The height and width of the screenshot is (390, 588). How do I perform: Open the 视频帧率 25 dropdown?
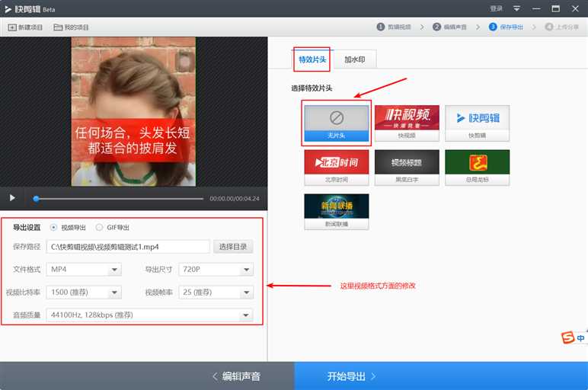coord(216,292)
